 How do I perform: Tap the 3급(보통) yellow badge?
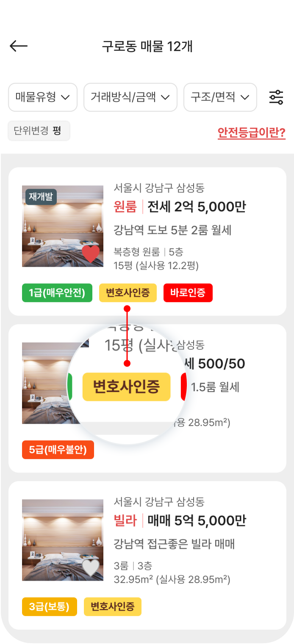50,607
